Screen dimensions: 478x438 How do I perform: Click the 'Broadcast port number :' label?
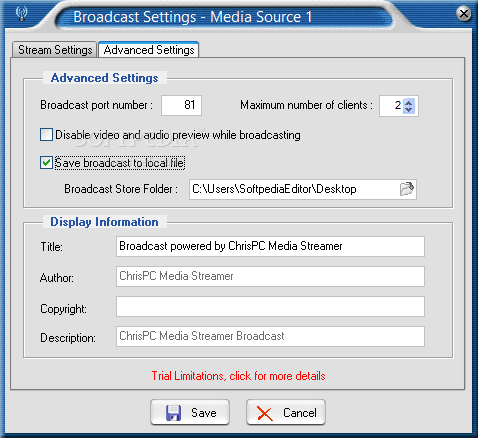[97, 105]
